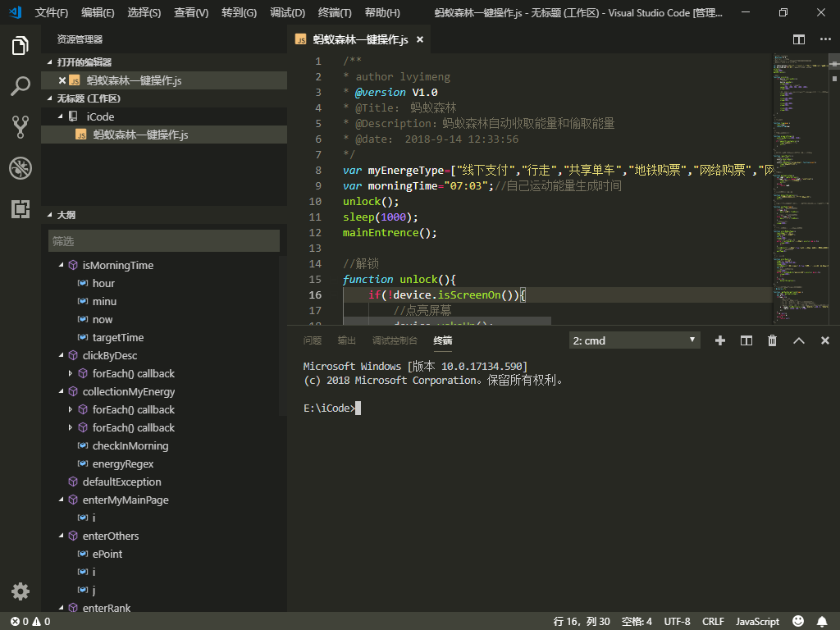Collapse the enterOthers outline node

[61, 535]
